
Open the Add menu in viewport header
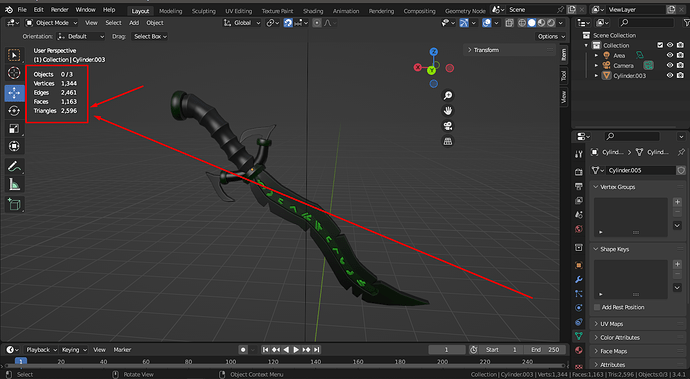click(x=134, y=23)
